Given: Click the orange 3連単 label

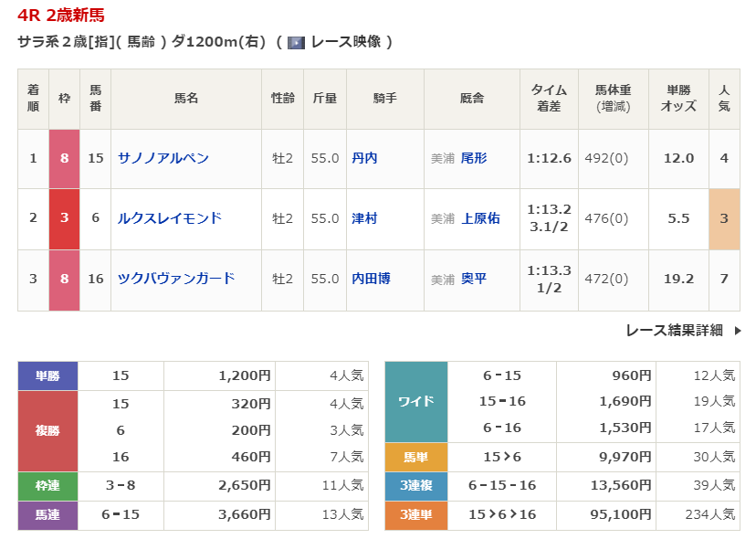Looking at the screenshot, I should [x=416, y=515].
